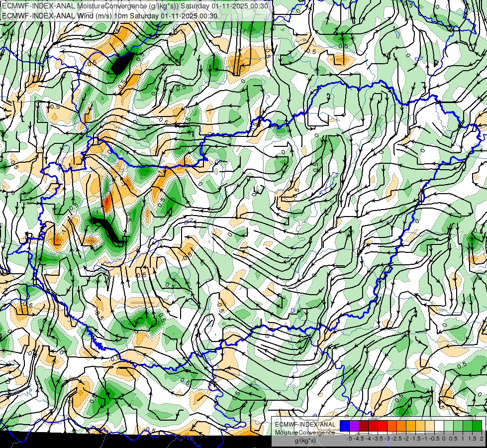This screenshot has height=448, width=487.
Task: Click the legend value -2.5
Action: pyautogui.click(x=396, y=439)
